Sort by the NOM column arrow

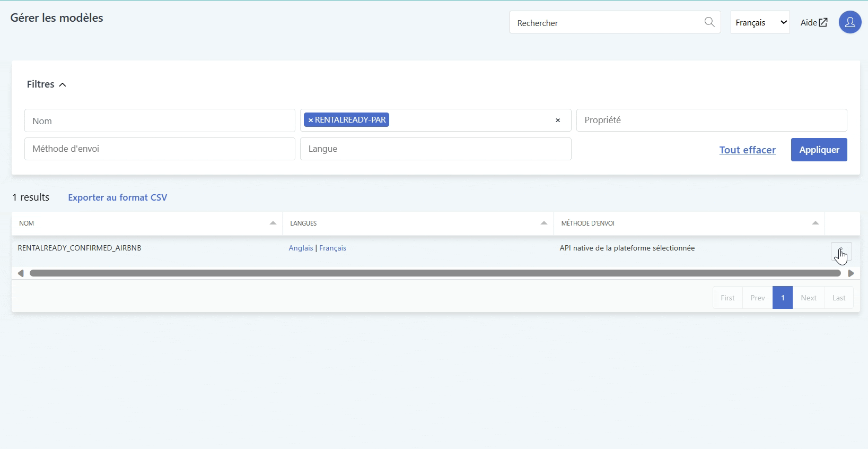coord(273,223)
